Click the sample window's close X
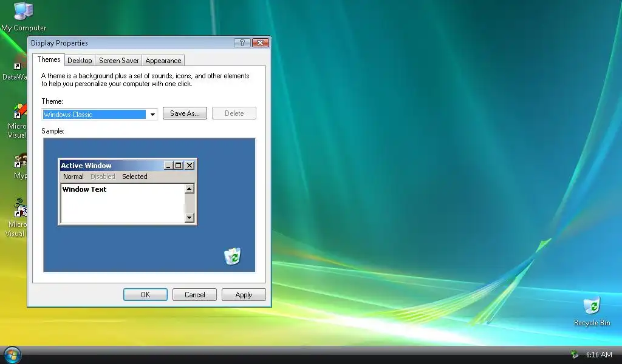 pos(190,166)
